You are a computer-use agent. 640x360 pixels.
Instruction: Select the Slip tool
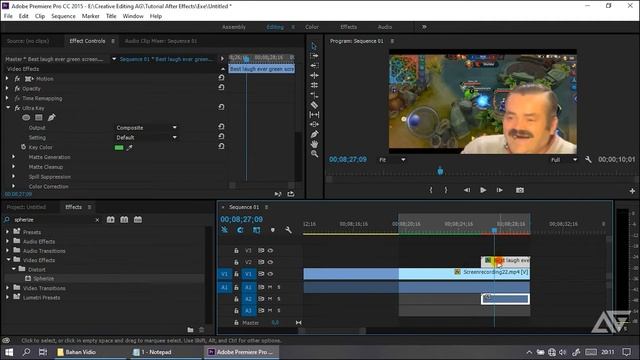(314, 115)
